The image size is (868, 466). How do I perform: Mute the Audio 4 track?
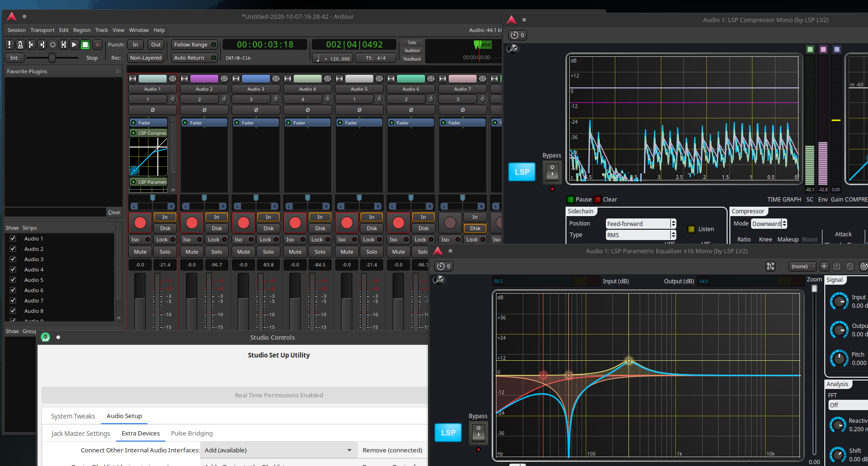295,252
